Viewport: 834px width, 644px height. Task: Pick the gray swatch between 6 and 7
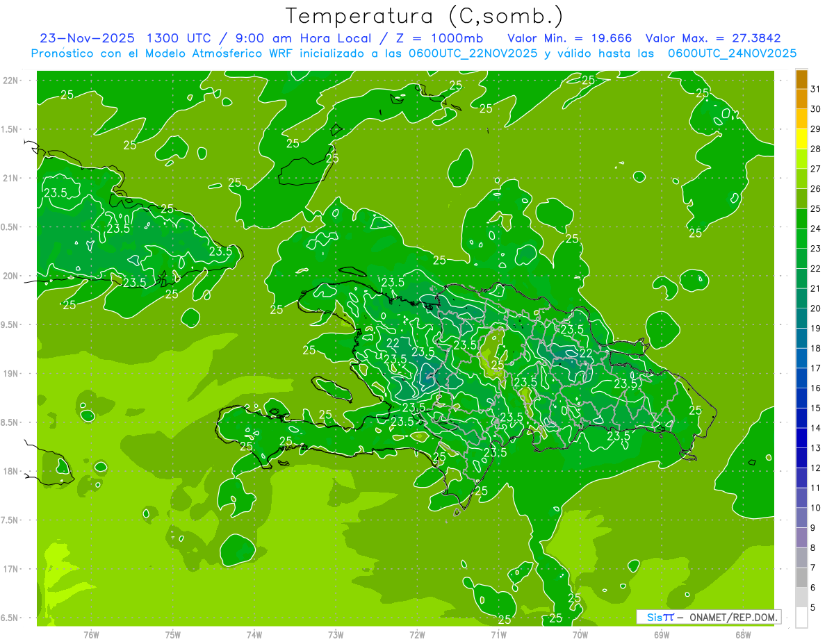tap(801, 578)
